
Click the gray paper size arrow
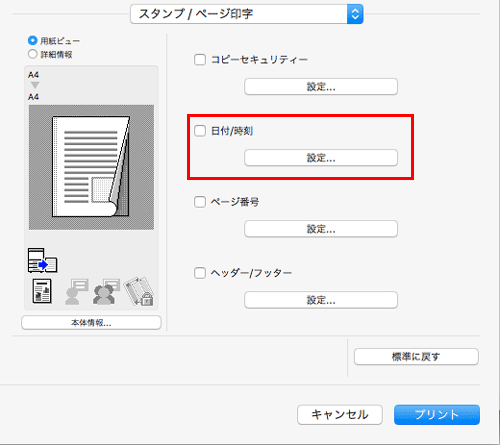click(35, 85)
